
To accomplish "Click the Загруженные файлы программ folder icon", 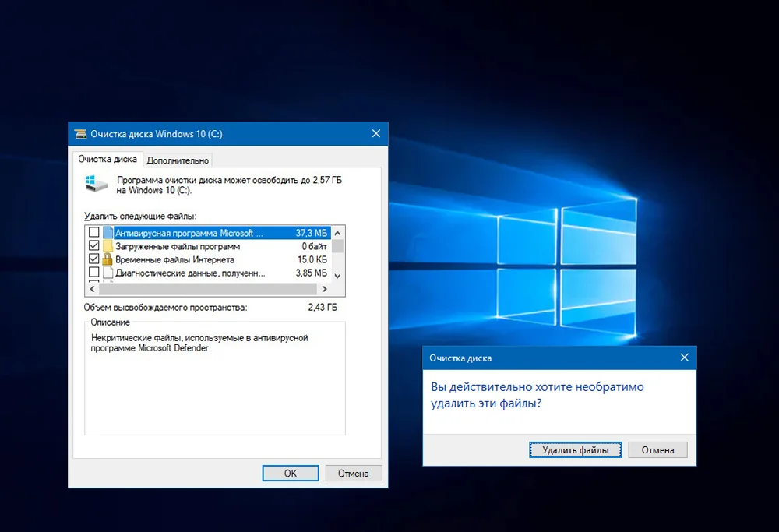I will [108, 246].
